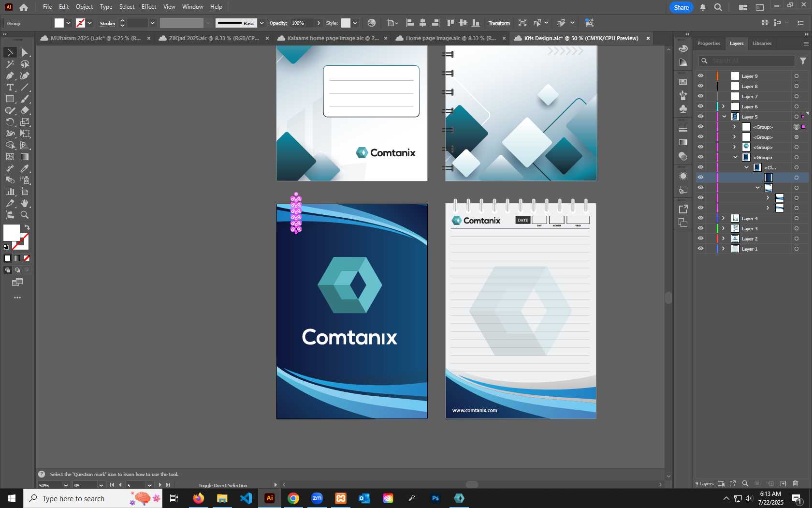Select the Lasso tool
The width and height of the screenshot is (812, 508).
[25, 64]
